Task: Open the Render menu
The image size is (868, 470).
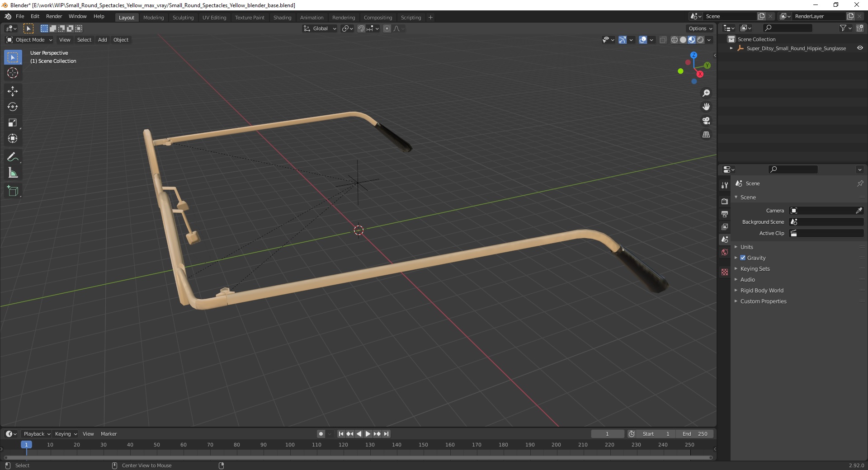Action: [x=54, y=16]
